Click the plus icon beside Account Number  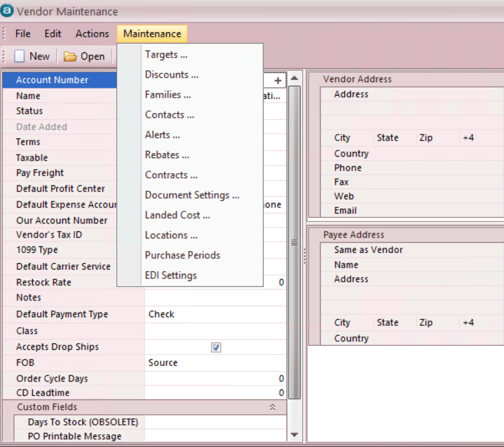tap(278, 80)
